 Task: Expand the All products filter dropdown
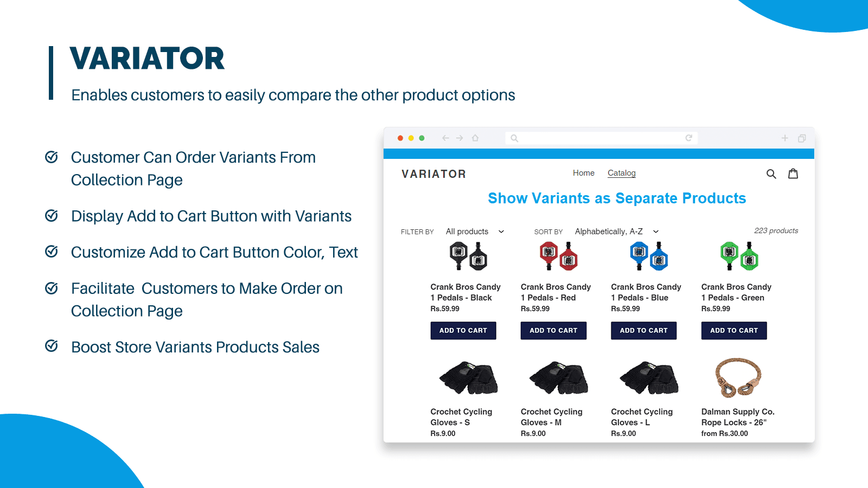click(475, 232)
